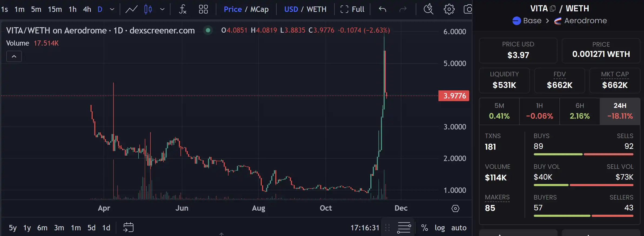Open the Indicators panel via the fx icon
Image resolution: width=644 pixels, height=236 pixels.
point(183,9)
